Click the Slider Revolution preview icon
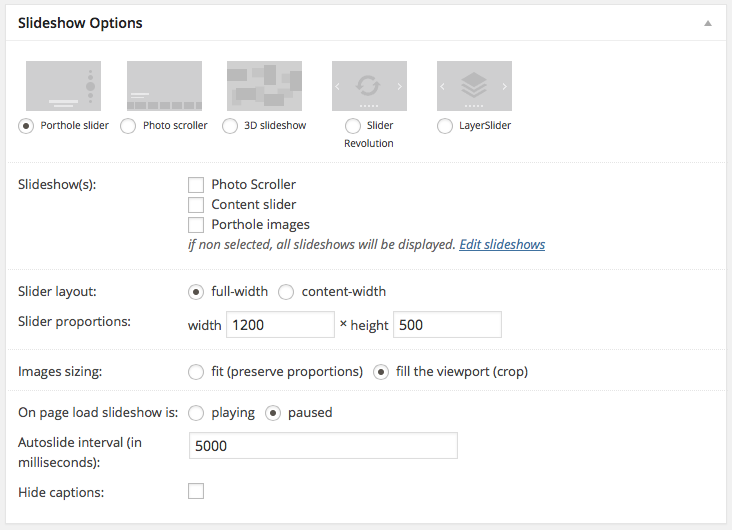 pos(369,86)
